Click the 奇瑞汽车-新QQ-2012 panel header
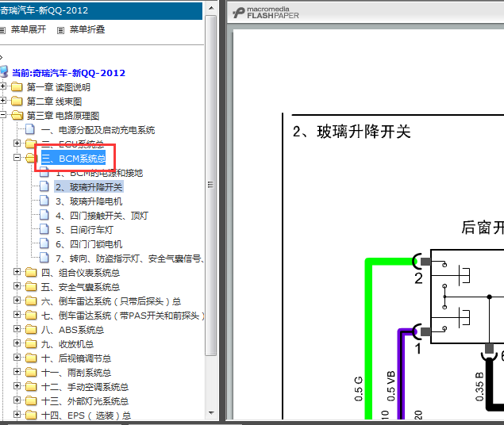Screen dimensions: 504x425 coord(101,10)
